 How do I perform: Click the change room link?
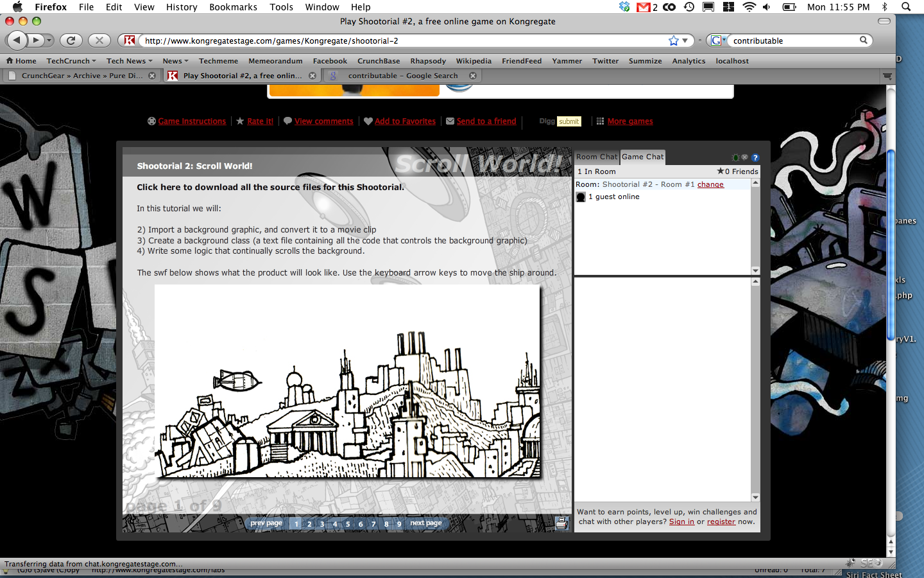(710, 184)
